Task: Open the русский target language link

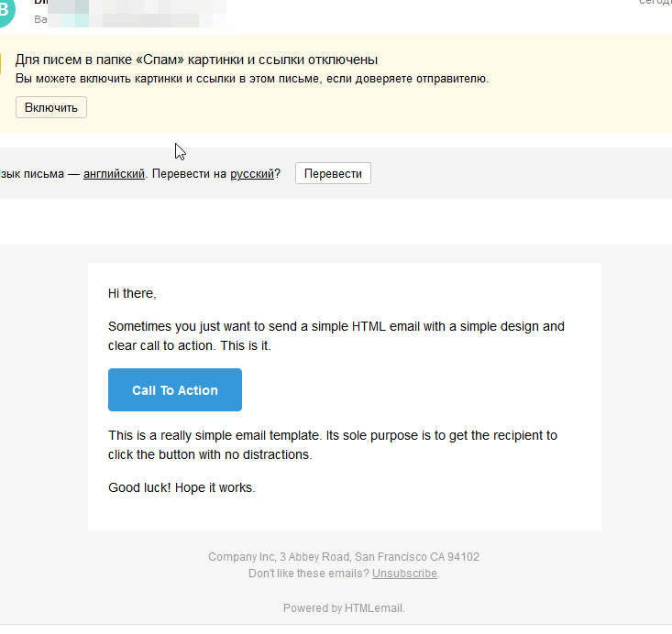Action: (252, 173)
